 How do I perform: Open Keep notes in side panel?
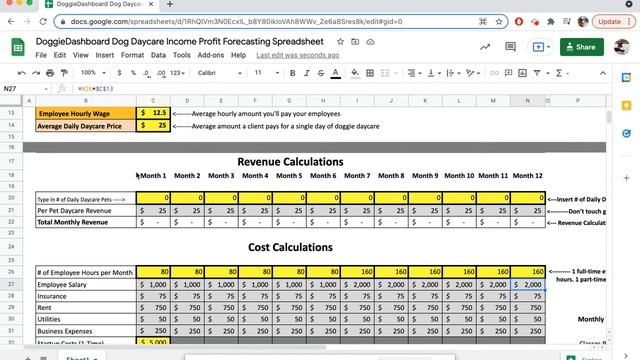click(x=627, y=106)
